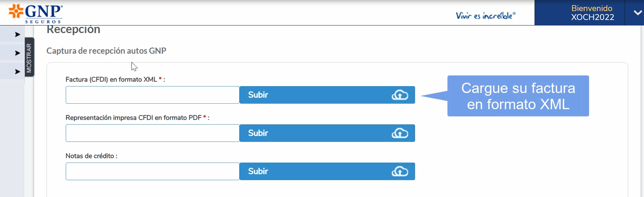The height and width of the screenshot is (197, 644).
Task: Click Subir text for Factura XML
Action: tap(258, 95)
